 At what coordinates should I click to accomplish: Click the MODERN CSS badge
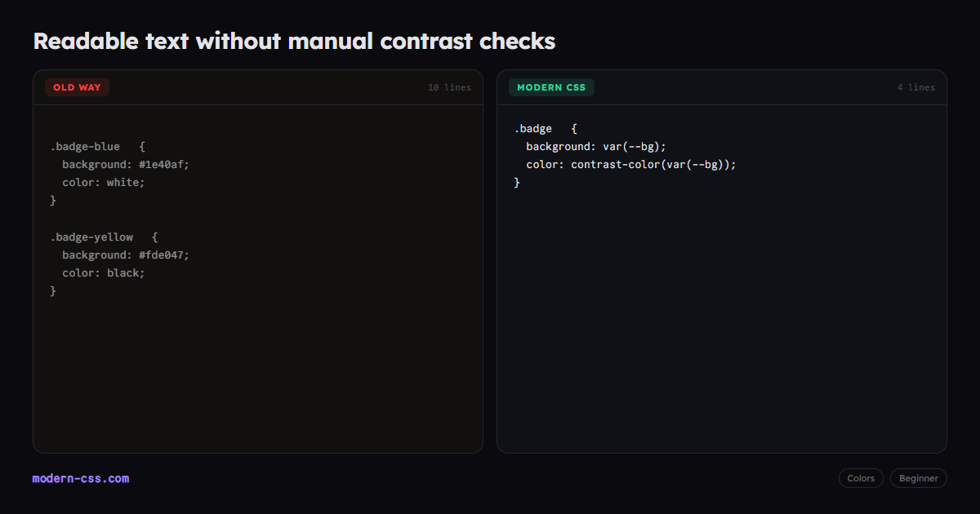click(x=551, y=87)
